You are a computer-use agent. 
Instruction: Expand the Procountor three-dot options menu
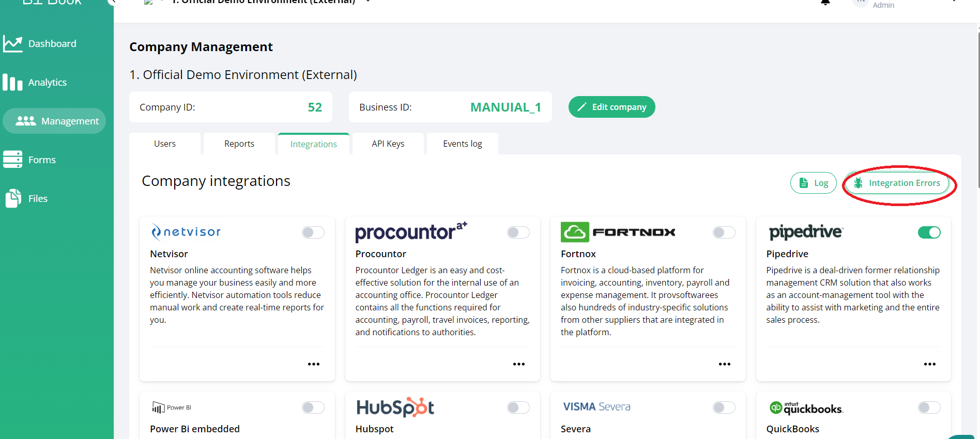pyautogui.click(x=519, y=364)
